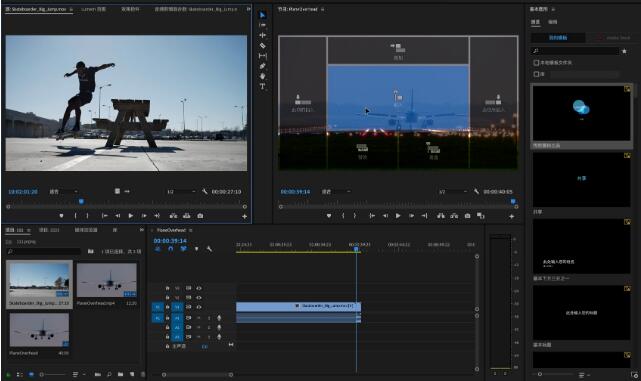Image resolution: width=641 pixels, height=381 pixels.
Task: Switch to the Edit tab in Essential Graphics
Action: 553,22
